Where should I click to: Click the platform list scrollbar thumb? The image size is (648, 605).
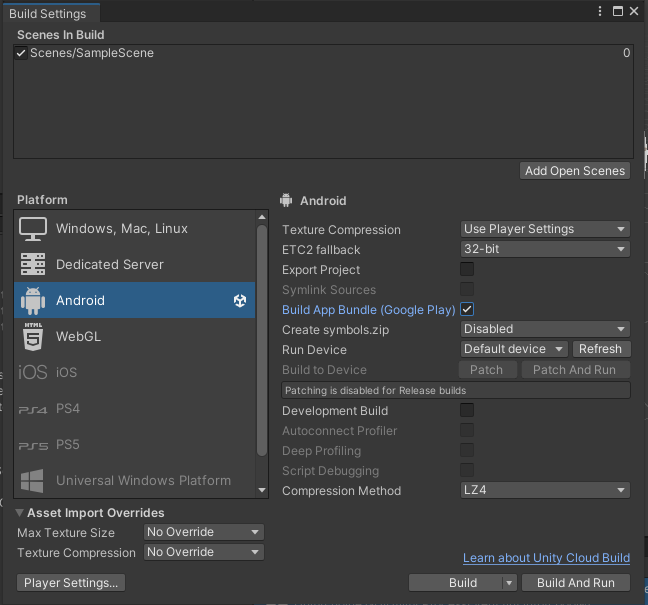(x=262, y=341)
